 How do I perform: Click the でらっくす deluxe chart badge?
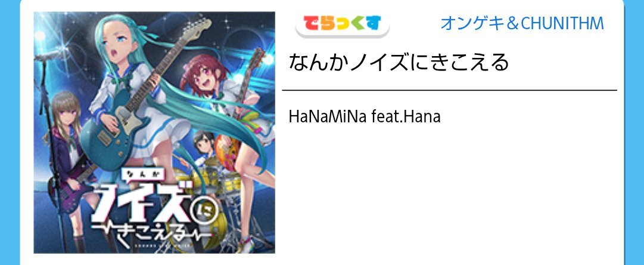point(342,24)
